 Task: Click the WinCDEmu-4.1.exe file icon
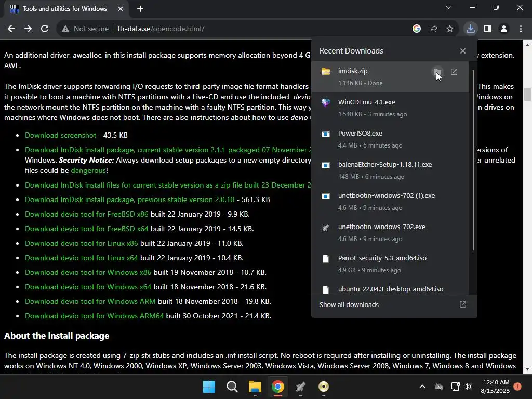[326, 102]
